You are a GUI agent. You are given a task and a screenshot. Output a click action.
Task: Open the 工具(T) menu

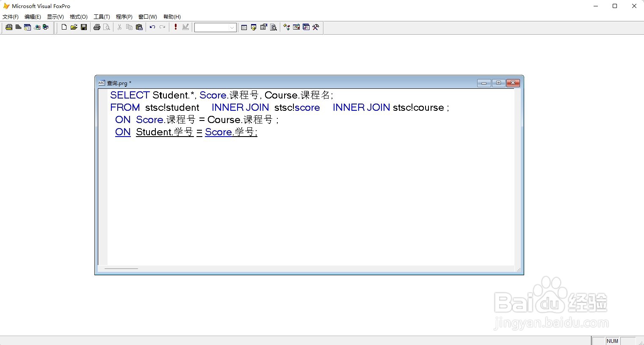tap(102, 17)
